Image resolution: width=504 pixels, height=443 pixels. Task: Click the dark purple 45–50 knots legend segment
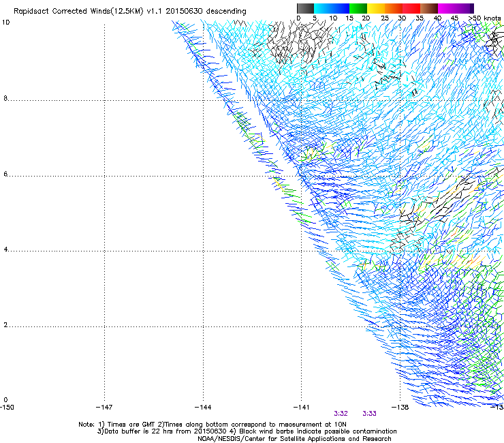(464, 8)
